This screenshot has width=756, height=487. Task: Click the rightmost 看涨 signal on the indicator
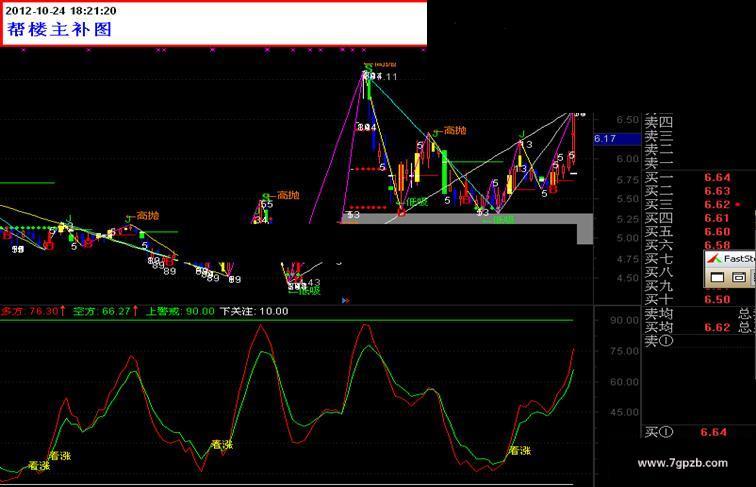[x=520, y=450]
